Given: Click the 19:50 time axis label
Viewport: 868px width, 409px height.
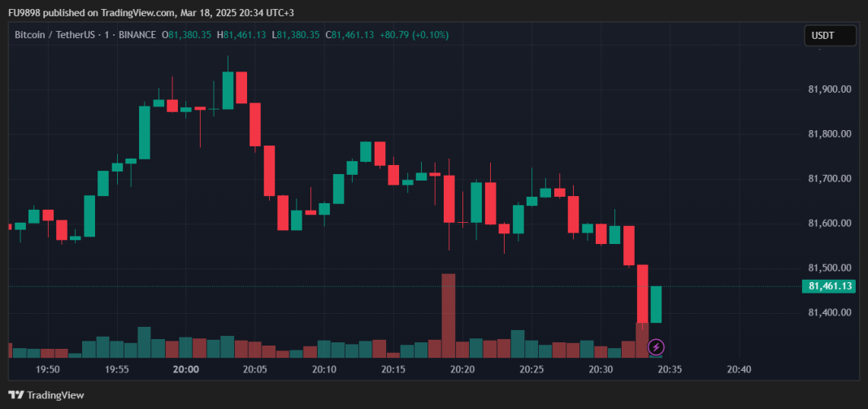Looking at the screenshot, I should [48, 369].
